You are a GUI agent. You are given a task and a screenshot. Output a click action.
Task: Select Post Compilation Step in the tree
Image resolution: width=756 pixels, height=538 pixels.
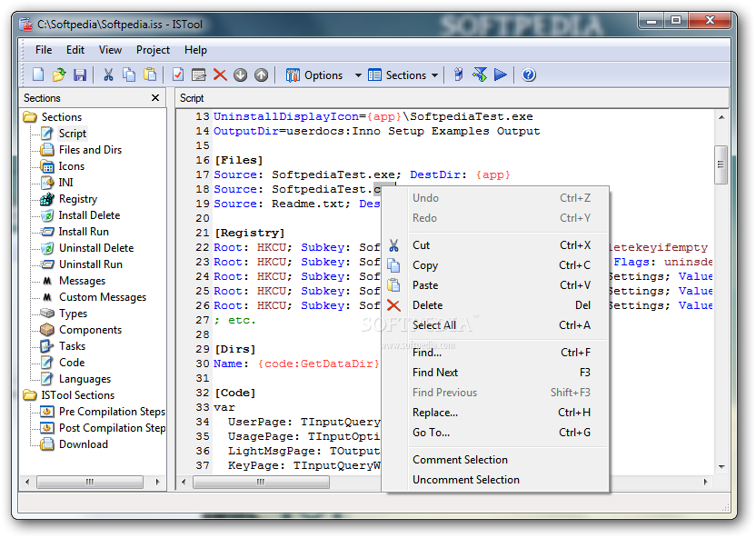tap(112, 428)
